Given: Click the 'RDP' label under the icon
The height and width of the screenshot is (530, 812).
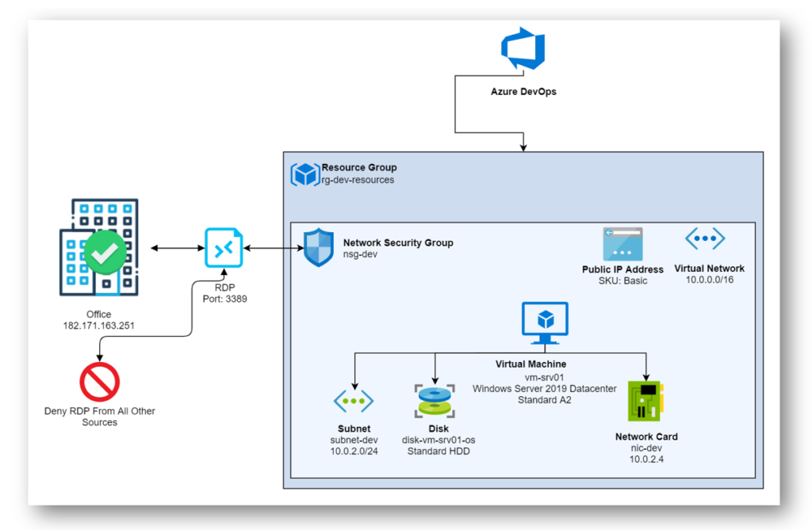Looking at the screenshot, I should point(224,288).
